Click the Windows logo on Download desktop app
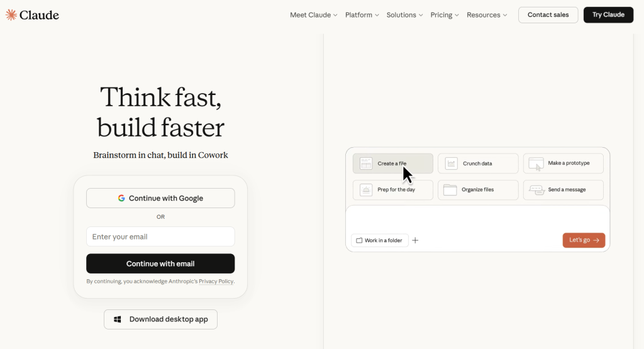Viewport: 644px width, 349px height. click(118, 319)
